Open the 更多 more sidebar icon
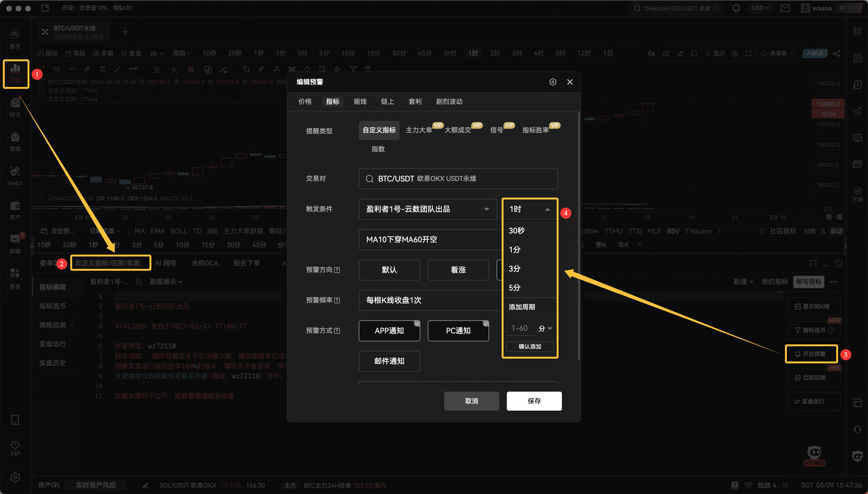This screenshot has height=494, width=868. pyautogui.click(x=15, y=279)
